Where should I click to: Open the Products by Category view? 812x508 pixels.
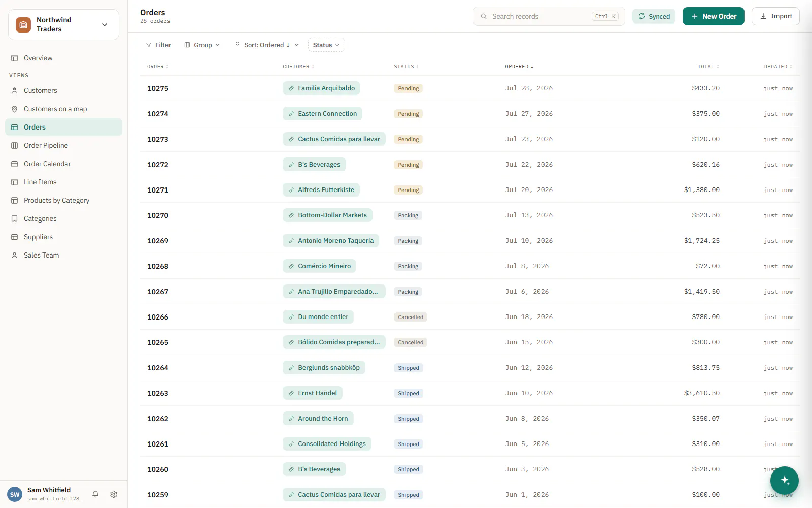pyautogui.click(x=63, y=200)
